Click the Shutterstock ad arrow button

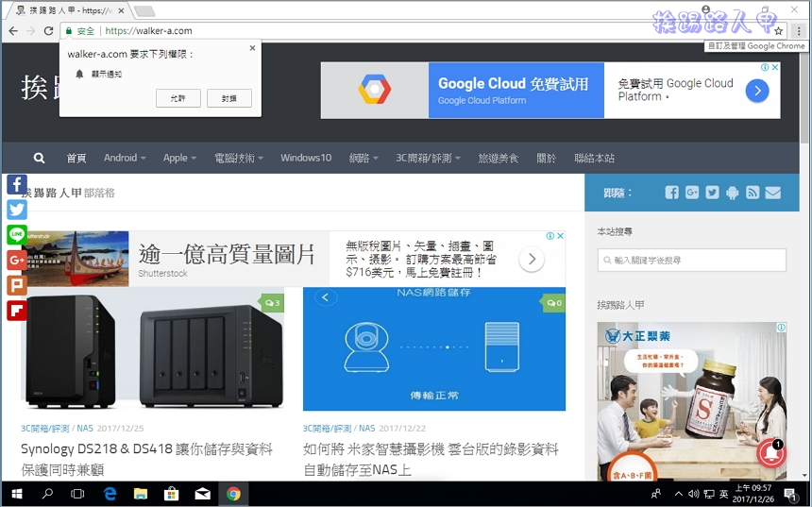click(x=532, y=259)
